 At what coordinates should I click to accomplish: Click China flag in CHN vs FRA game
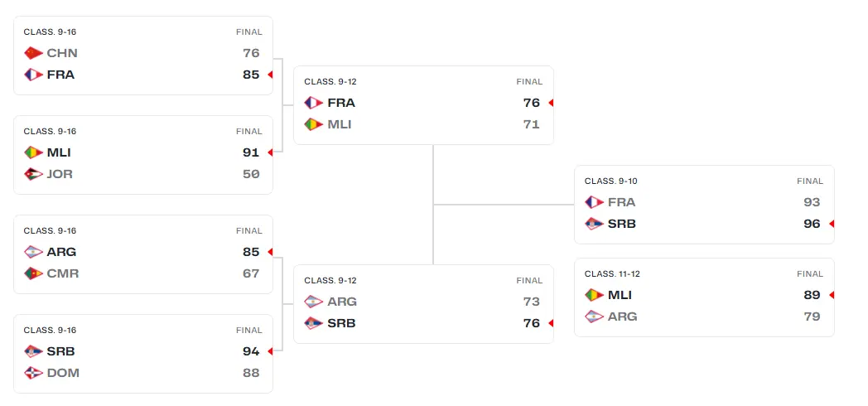[x=33, y=53]
